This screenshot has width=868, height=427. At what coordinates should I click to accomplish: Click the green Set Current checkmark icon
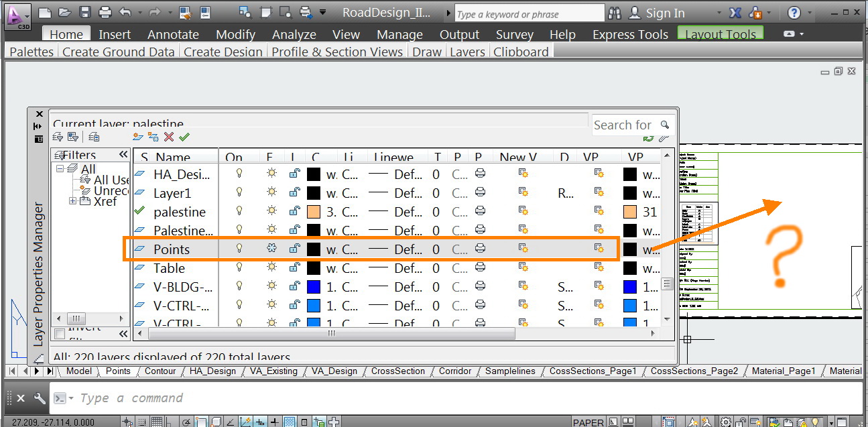click(x=184, y=137)
